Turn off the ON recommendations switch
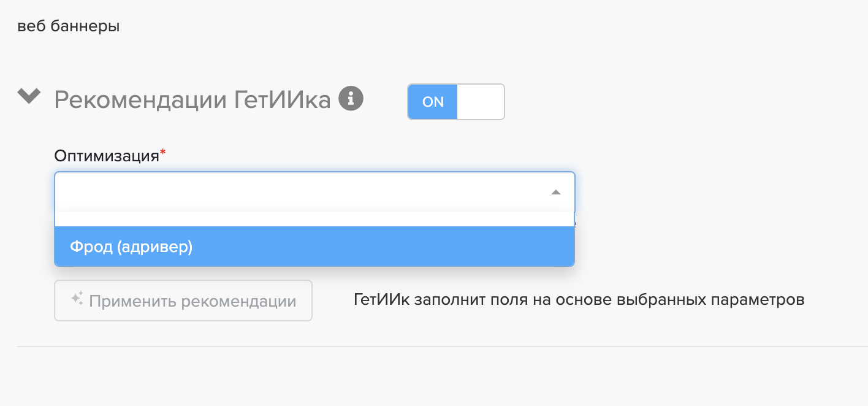 455,102
